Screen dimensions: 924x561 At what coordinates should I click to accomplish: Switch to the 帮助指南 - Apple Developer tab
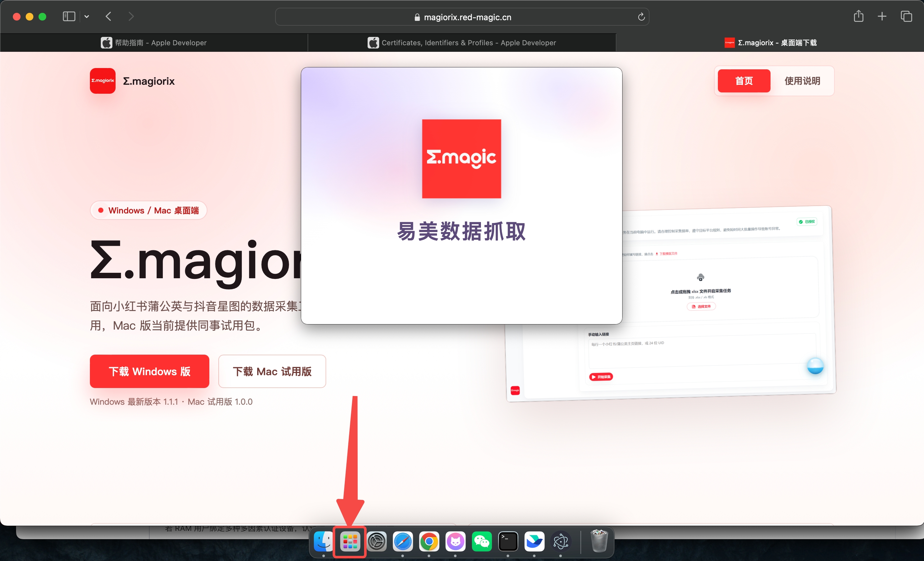[x=154, y=43]
